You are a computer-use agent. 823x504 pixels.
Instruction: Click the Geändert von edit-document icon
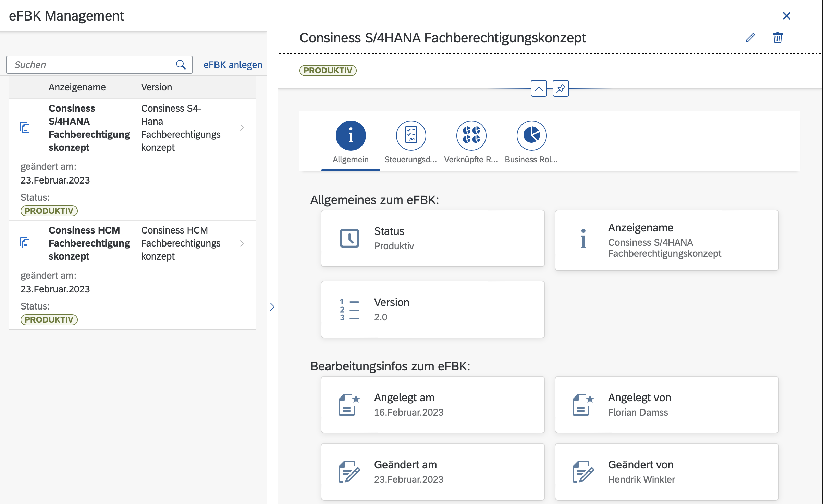point(583,472)
